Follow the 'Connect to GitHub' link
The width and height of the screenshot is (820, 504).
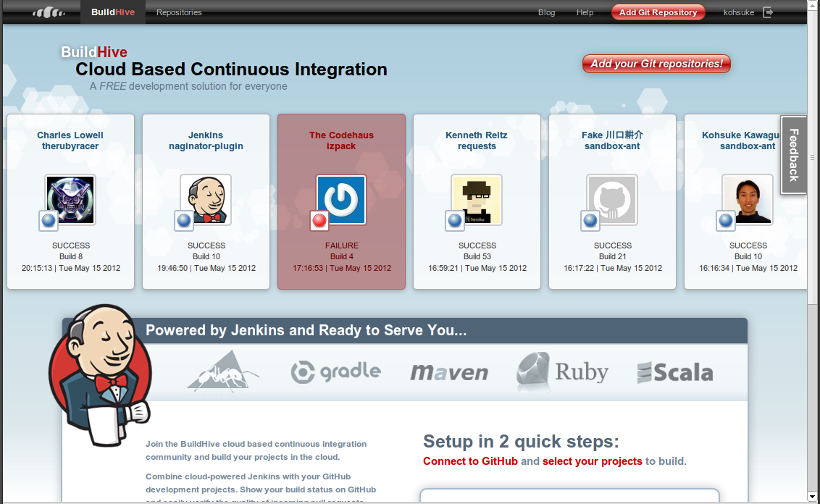click(470, 461)
